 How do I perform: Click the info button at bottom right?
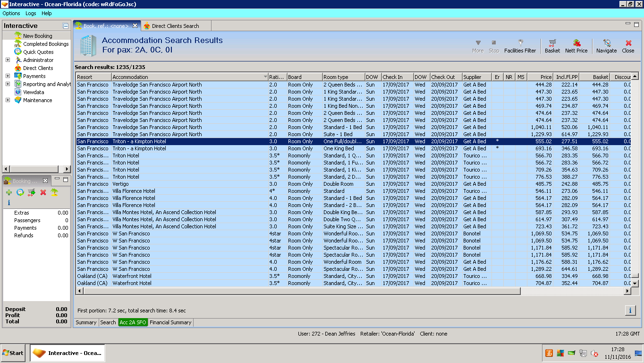(630, 311)
